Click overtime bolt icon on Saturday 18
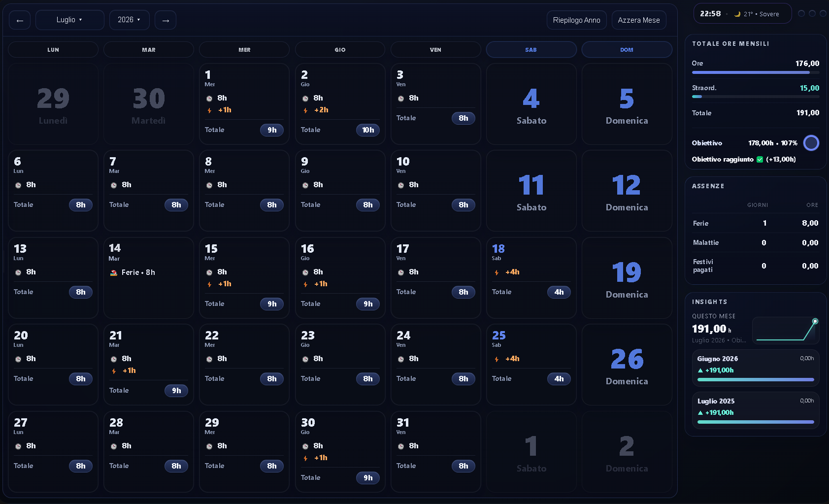 497,272
